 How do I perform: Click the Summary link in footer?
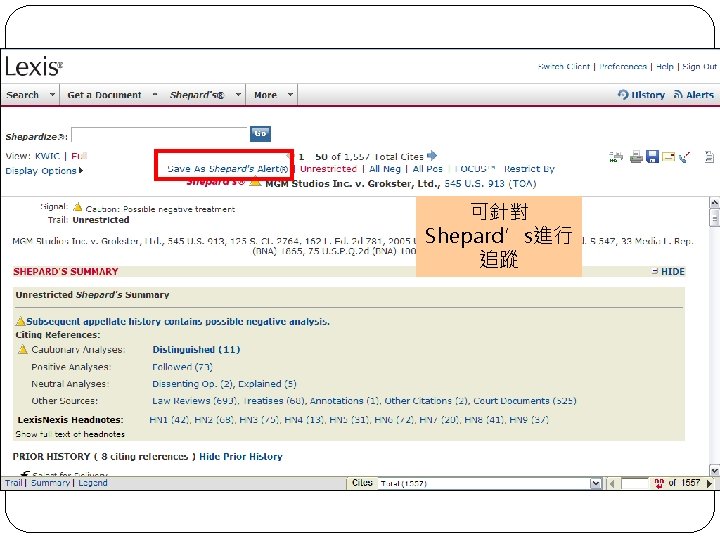[x=50, y=483]
